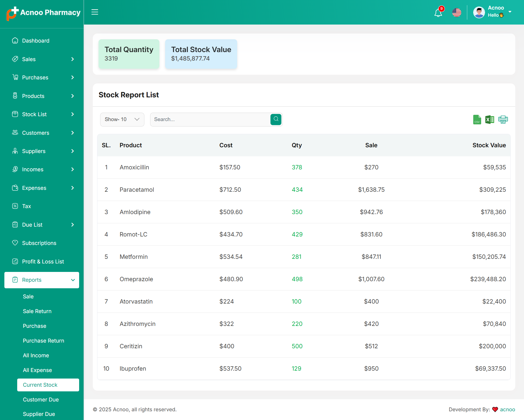Open the Acnoo profile dropdown arrow
The width and height of the screenshot is (524, 420).
[x=510, y=12]
